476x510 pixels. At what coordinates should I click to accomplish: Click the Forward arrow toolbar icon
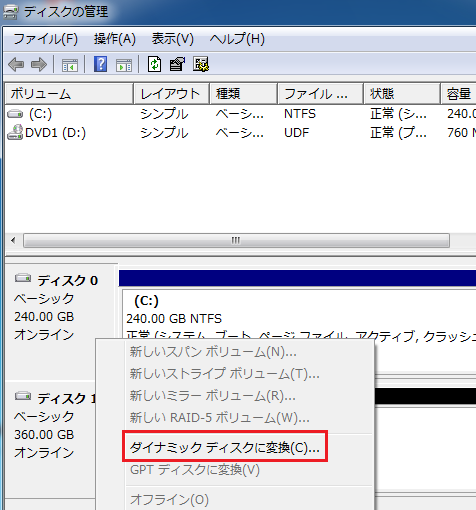(x=39, y=64)
